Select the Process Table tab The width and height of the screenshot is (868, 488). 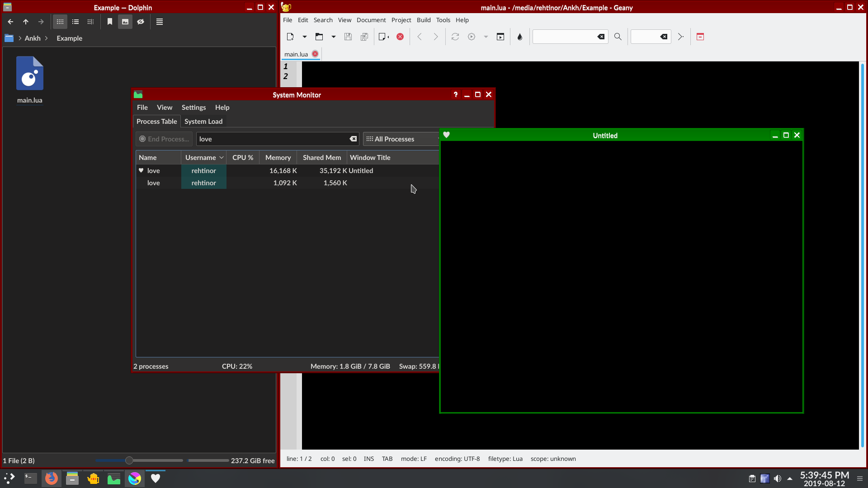pos(156,121)
